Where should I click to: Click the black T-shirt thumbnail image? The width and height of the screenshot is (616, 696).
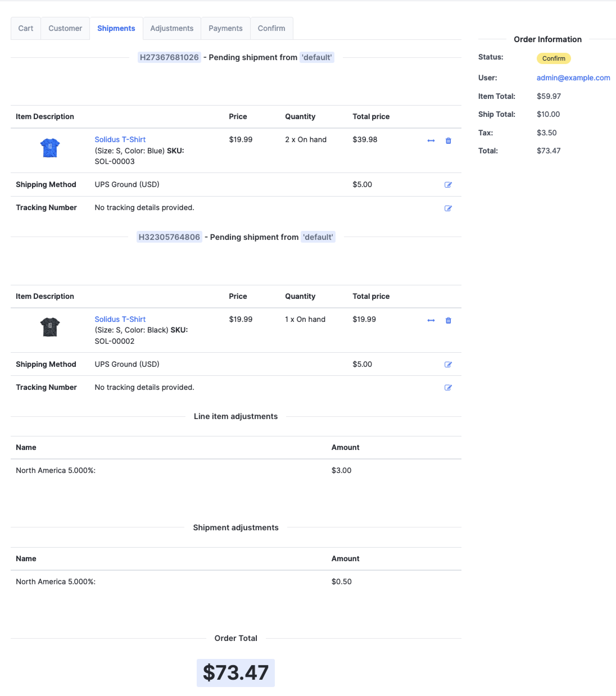click(x=50, y=327)
